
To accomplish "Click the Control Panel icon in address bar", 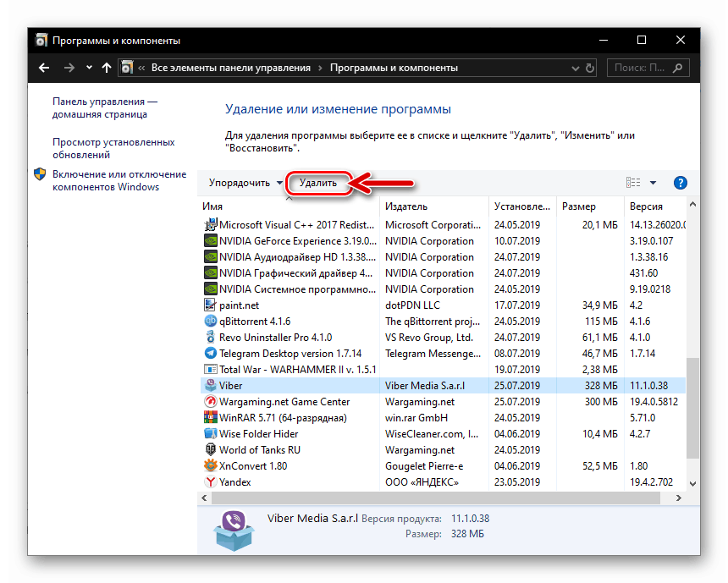I will point(127,68).
